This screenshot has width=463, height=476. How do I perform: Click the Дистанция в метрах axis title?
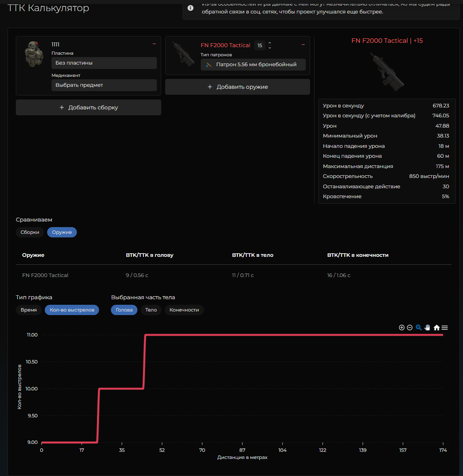coord(242,457)
